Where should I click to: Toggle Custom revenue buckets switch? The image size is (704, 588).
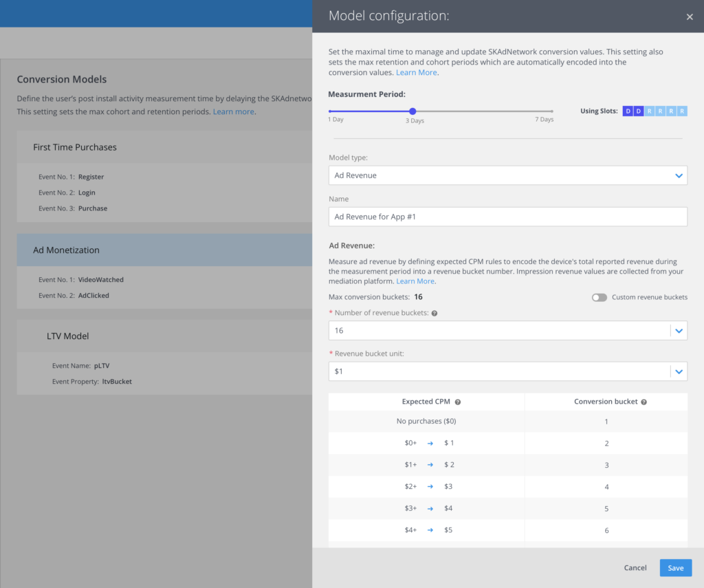click(x=599, y=297)
